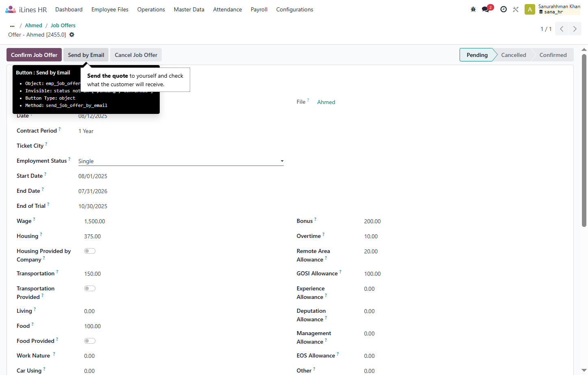588x375 pixels.
Task: Open Dashboard menu
Action: pos(69,9)
